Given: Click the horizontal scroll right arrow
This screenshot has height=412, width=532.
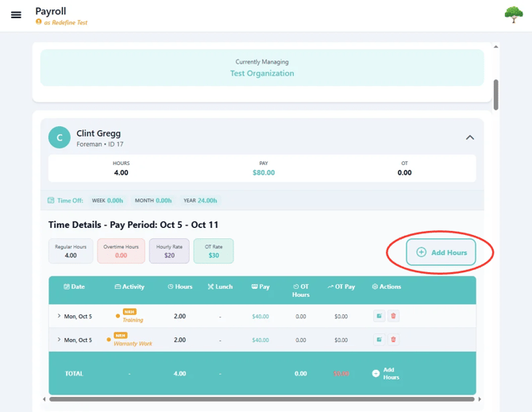Looking at the screenshot, I should click(x=480, y=399).
